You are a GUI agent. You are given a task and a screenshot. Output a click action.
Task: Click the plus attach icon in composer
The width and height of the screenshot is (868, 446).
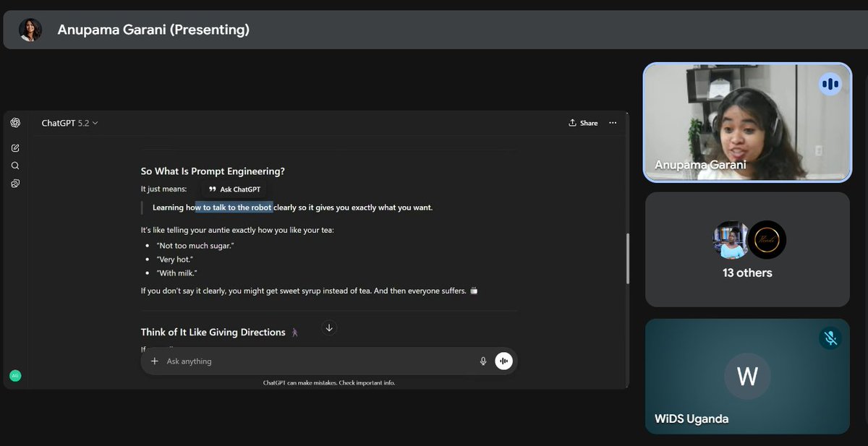(x=154, y=361)
